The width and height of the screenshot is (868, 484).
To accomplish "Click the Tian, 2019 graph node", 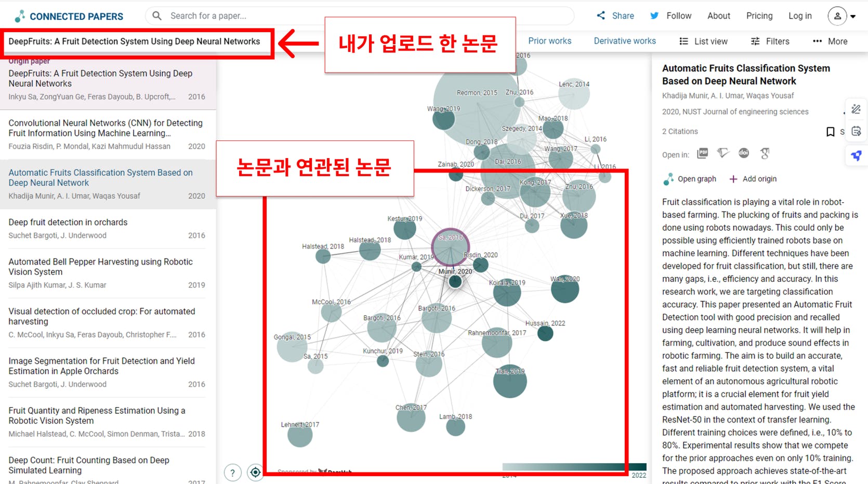I will coord(509,381).
